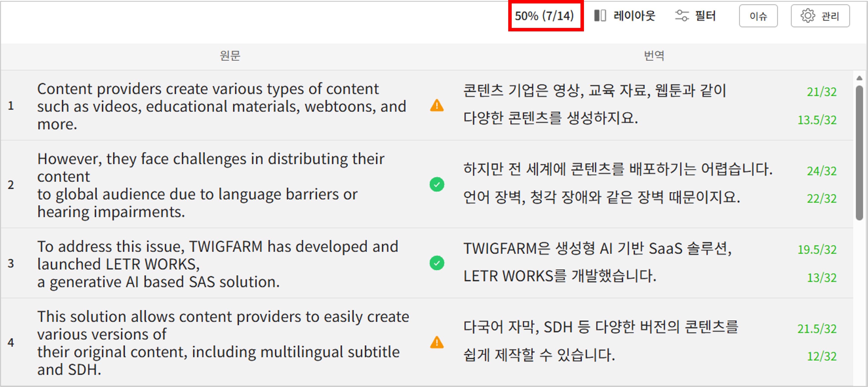Open the 관리 settings button

click(820, 16)
